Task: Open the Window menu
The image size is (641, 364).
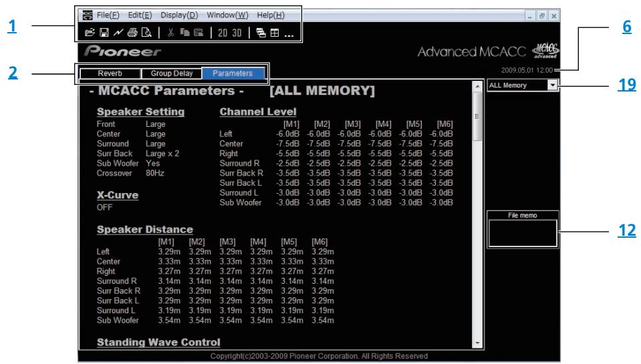Action: [x=227, y=15]
